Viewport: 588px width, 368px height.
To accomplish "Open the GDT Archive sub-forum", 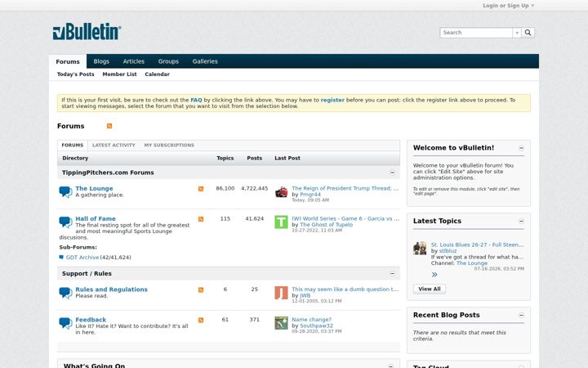I will coord(82,258).
